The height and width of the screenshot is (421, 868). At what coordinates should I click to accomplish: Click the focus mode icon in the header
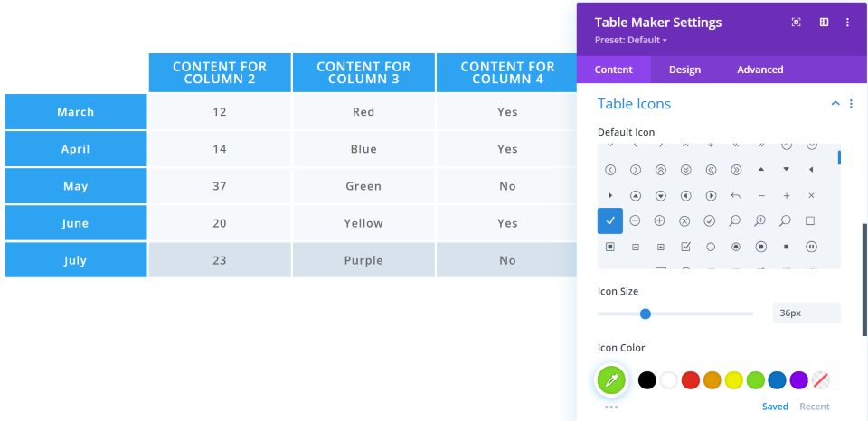(797, 23)
